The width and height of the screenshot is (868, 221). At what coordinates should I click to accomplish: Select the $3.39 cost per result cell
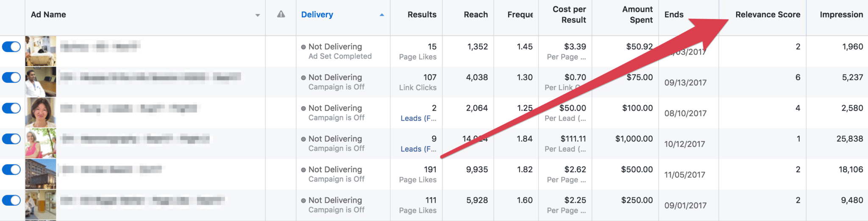[x=575, y=47]
